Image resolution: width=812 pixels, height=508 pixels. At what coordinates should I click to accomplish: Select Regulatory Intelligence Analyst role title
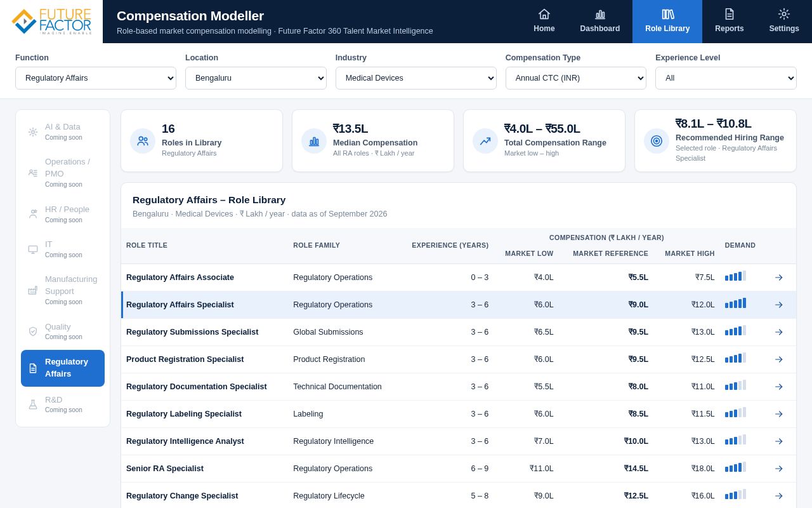click(185, 441)
